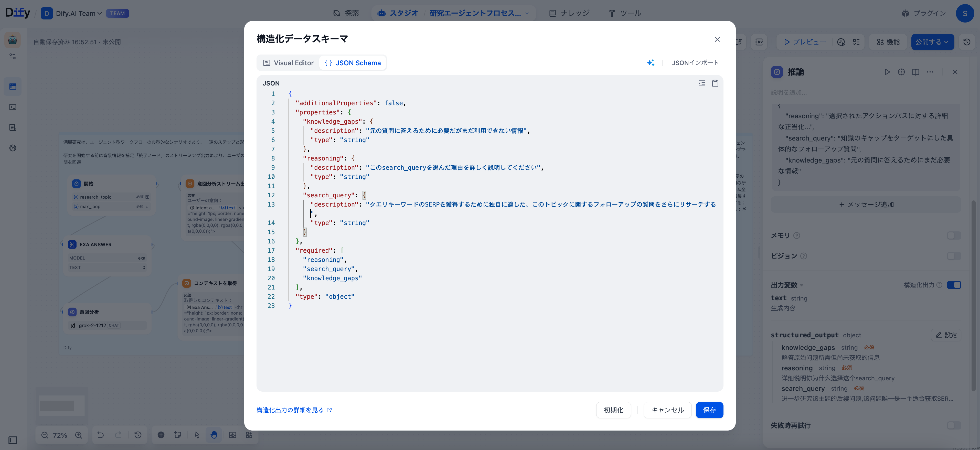980x450 pixels.
Task: Click the undo arrow icon
Action: point(100,435)
